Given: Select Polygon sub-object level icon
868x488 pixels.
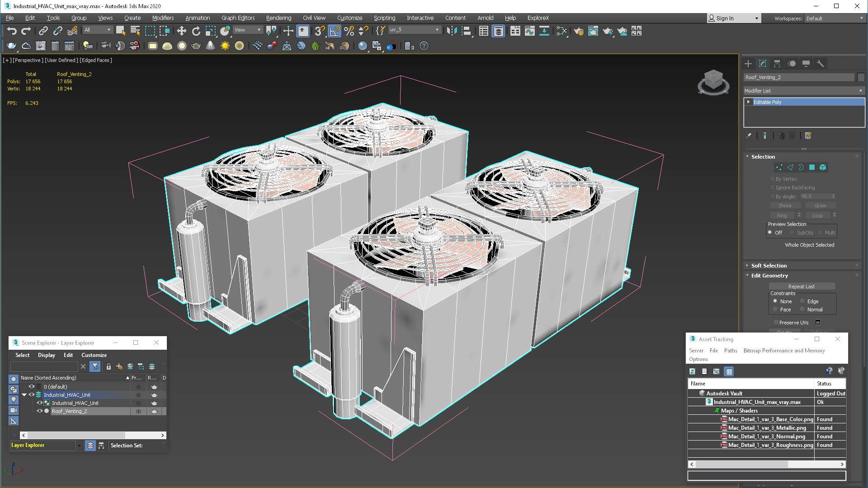Looking at the screenshot, I should coord(812,167).
